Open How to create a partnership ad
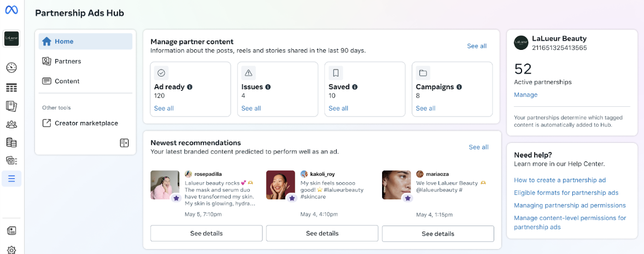 [x=560, y=180]
